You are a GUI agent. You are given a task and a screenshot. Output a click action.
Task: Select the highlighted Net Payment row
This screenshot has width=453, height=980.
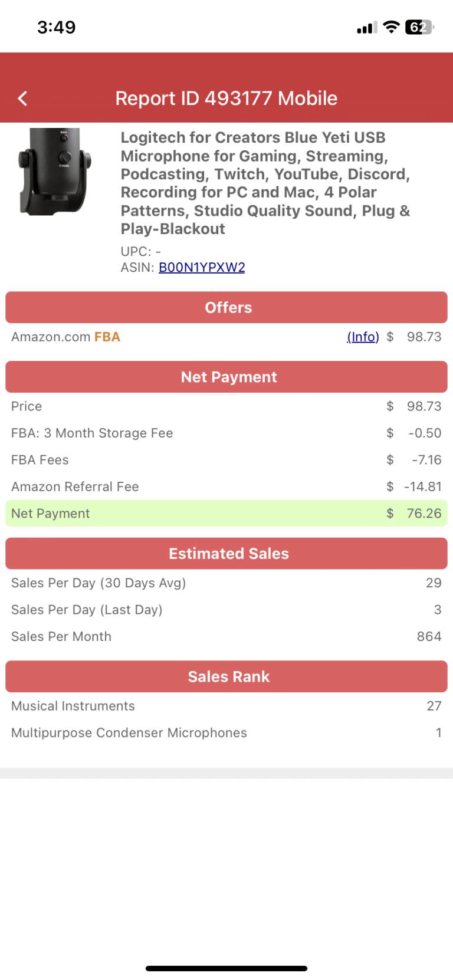(226, 514)
